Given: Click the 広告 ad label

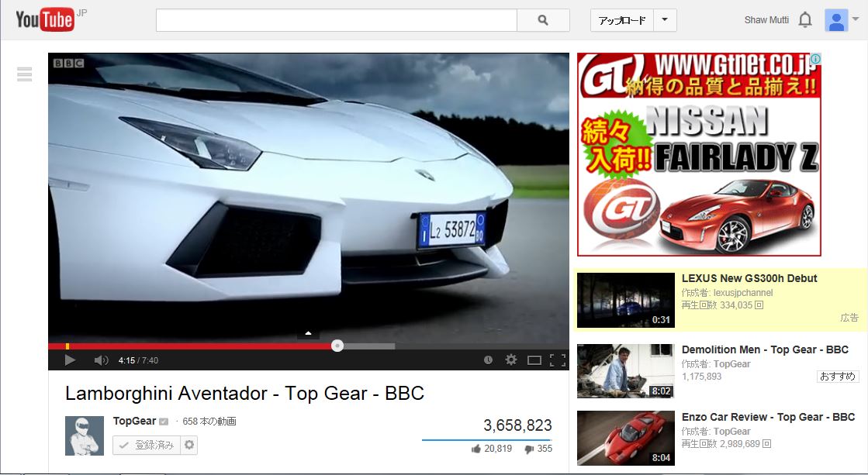Looking at the screenshot, I should tap(849, 318).
